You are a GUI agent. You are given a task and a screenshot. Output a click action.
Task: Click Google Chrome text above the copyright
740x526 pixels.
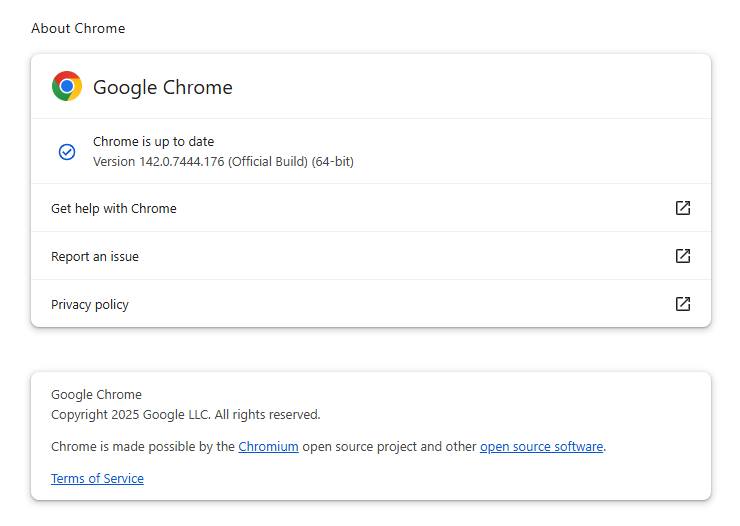(x=96, y=395)
